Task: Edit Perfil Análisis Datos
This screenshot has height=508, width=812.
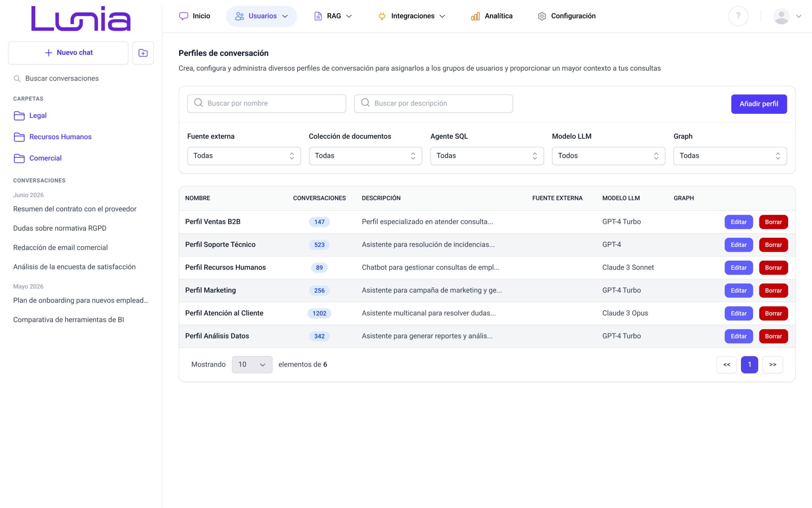Action: 739,336
